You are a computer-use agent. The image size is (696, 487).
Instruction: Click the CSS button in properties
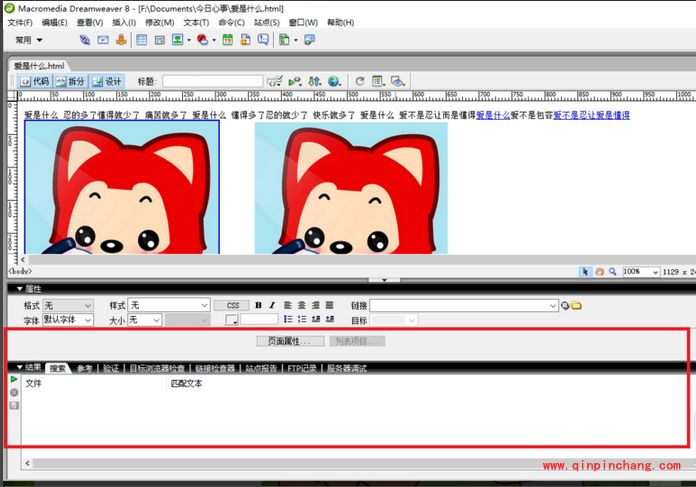(x=231, y=305)
